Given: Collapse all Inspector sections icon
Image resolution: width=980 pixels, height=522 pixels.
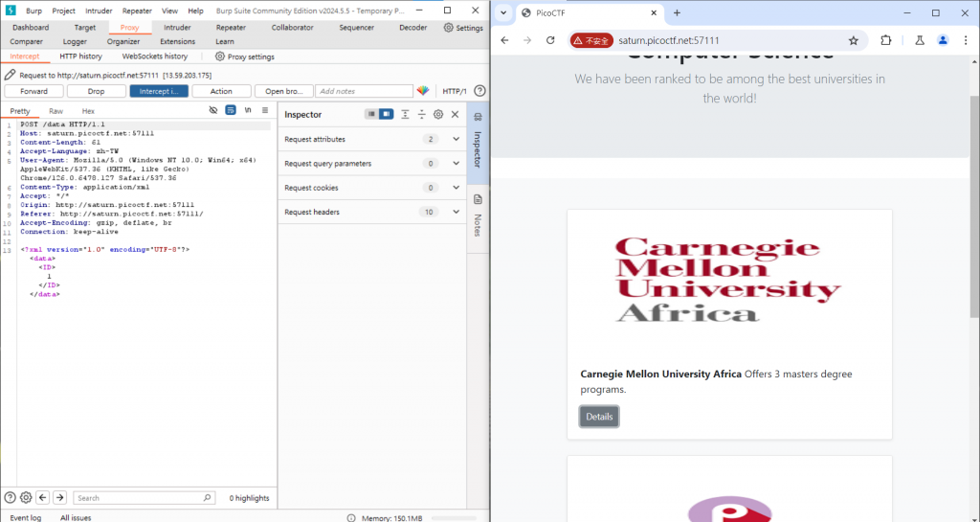Looking at the screenshot, I should click(x=422, y=114).
